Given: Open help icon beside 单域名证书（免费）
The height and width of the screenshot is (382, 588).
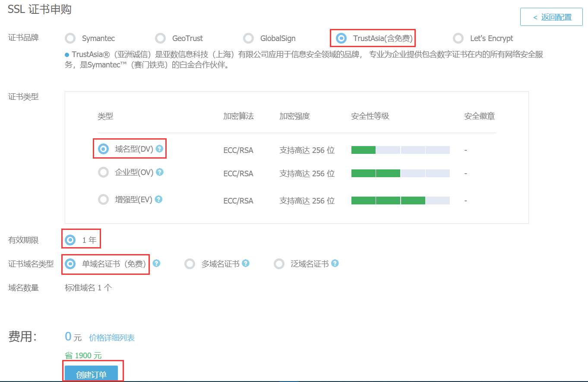Looking at the screenshot, I should (156, 263).
